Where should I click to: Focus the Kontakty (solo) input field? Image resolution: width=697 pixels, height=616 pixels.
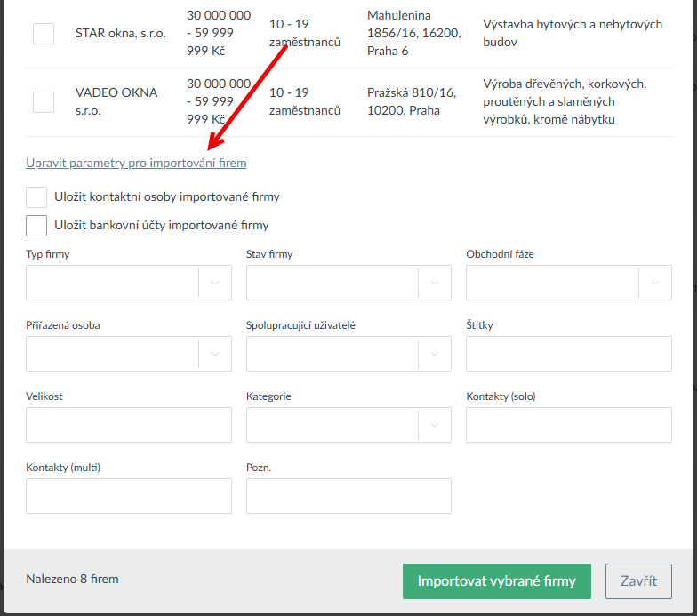coord(568,425)
